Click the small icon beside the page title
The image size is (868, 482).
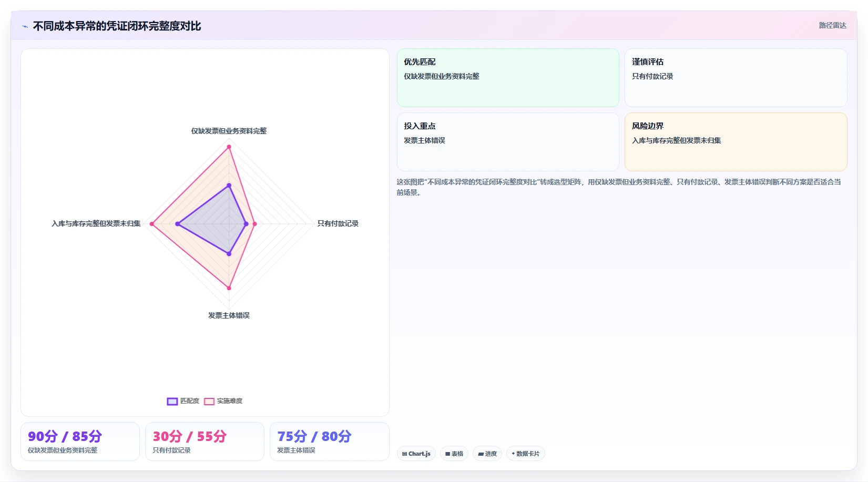click(x=25, y=26)
